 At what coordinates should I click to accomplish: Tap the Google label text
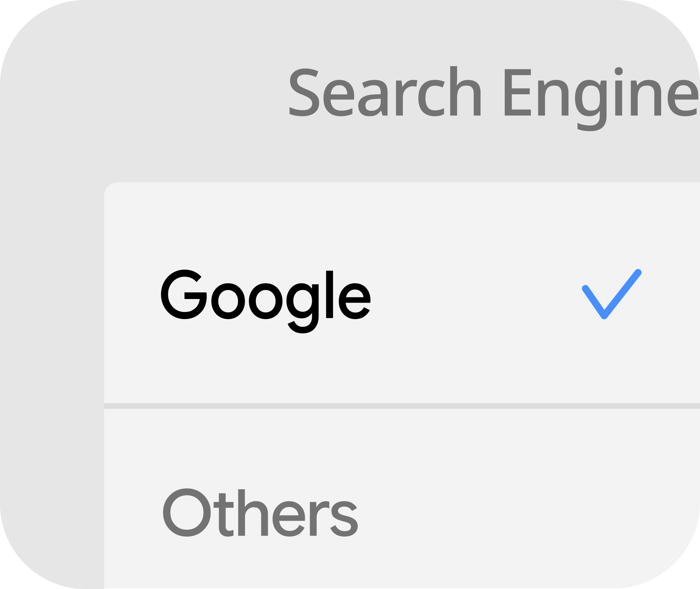click(266, 301)
